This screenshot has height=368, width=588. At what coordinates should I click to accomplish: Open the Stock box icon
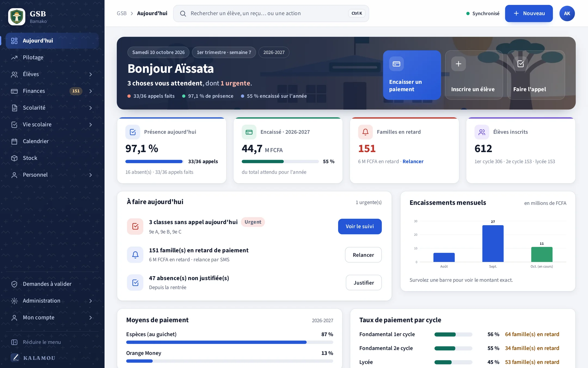[14, 158]
